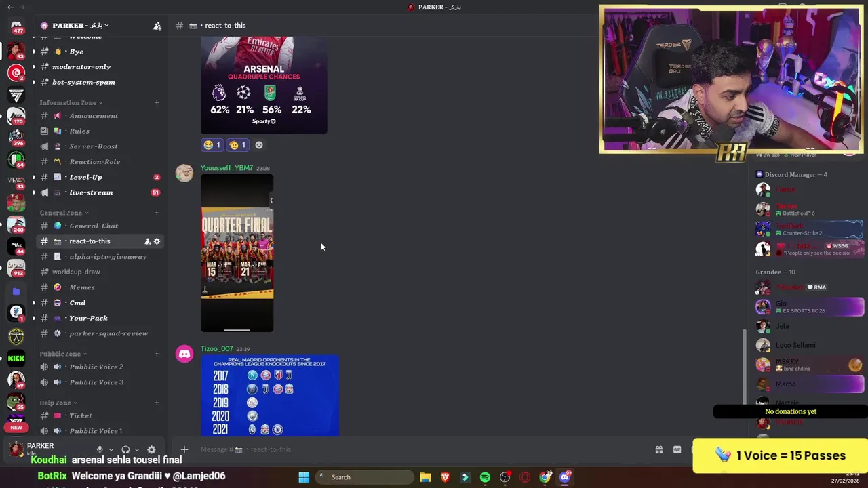This screenshot has height=488, width=868.
Task: Open Youusseff_YBM7's avatar profile
Action: tap(184, 174)
